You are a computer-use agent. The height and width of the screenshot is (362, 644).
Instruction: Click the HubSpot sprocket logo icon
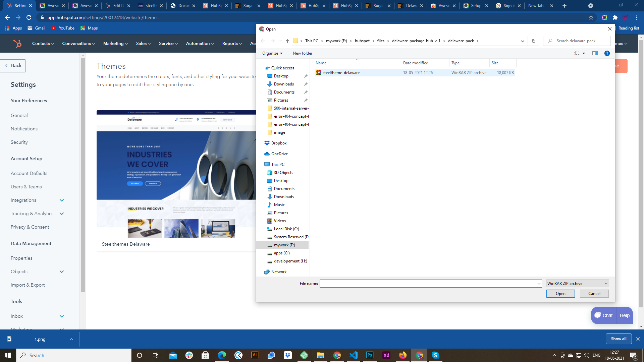pos(17,44)
